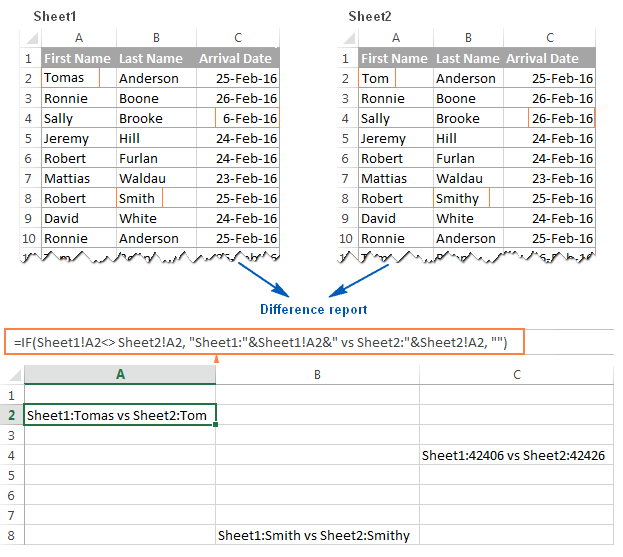This screenshot has width=623, height=557.
Task: Select the cell 'Sheet1:Tomas vs Sheet2:Tom'
Action: (x=120, y=415)
